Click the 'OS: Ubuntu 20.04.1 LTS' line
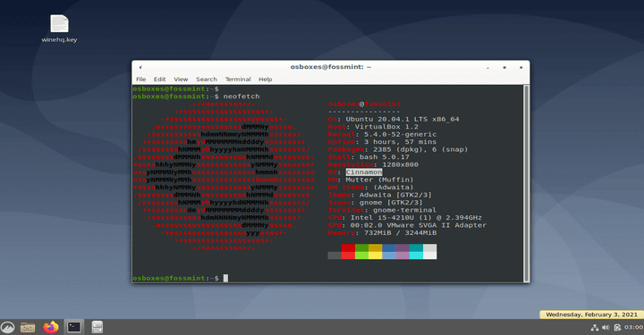The height and width of the screenshot is (335, 644). (x=394, y=120)
